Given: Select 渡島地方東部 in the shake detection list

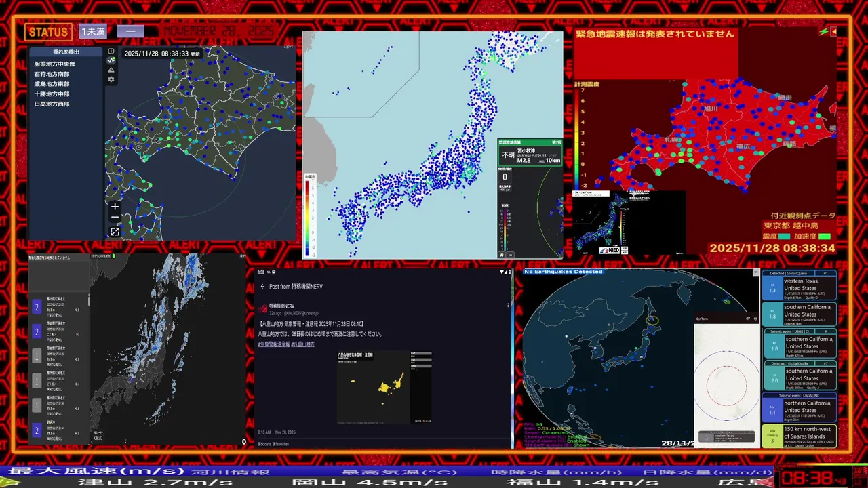Looking at the screenshot, I should 52,84.
